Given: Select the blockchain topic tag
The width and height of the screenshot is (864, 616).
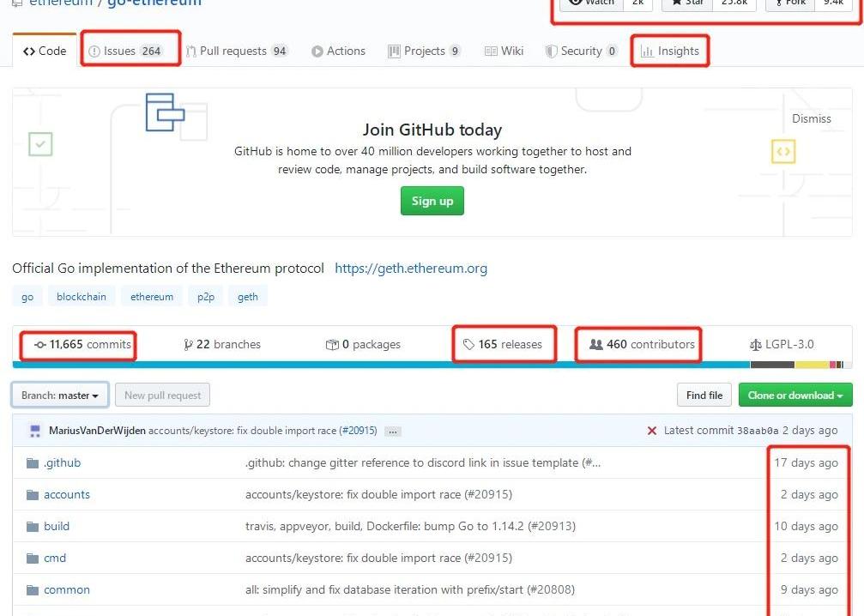Looking at the screenshot, I should coord(82,297).
